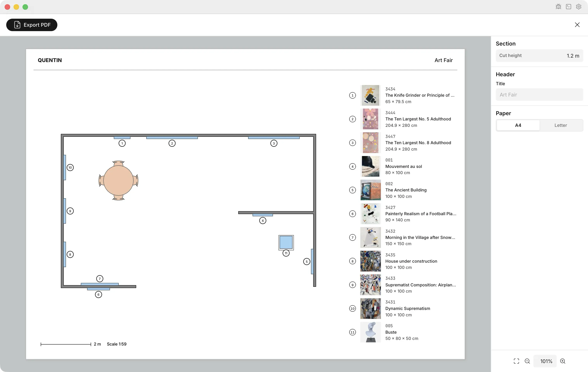Open the bug report icon

pyautogui.click(x=558, y=7)
